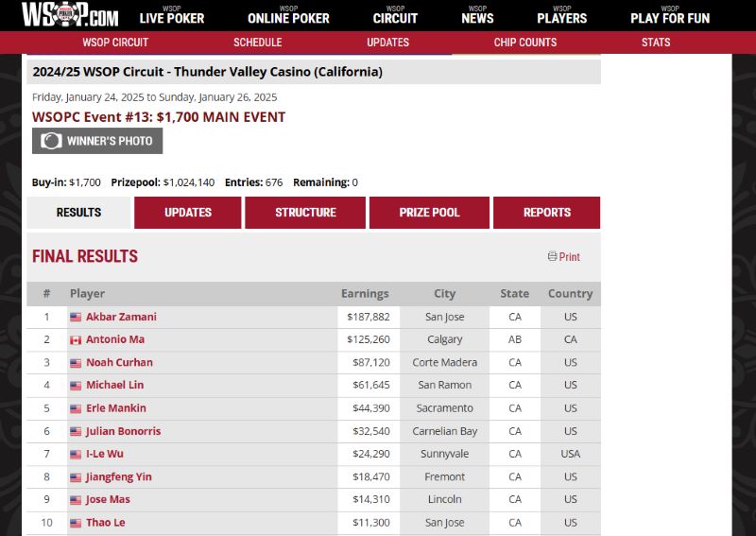Open Stats in red navigation bar
Viewport: 756px width, 536px height.
point(656,43)
